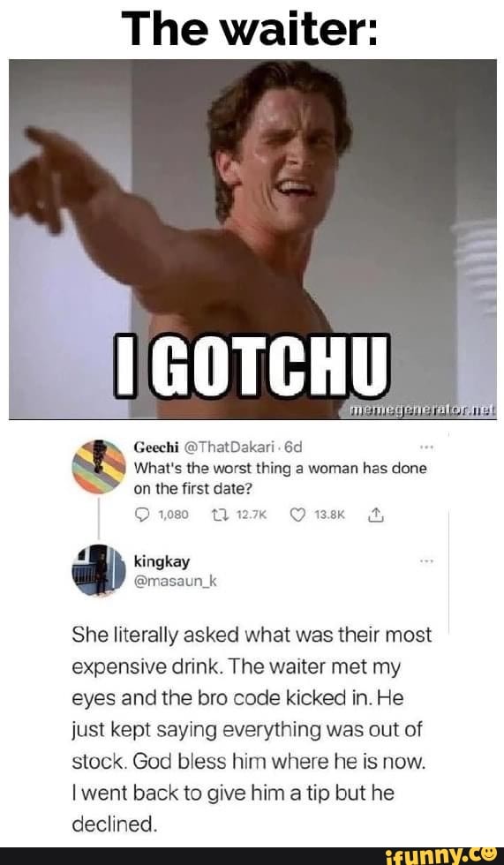Viewport: 504px width, 865px height.
Task: Click the 12.7K retweet count
Action: (251, 515)
